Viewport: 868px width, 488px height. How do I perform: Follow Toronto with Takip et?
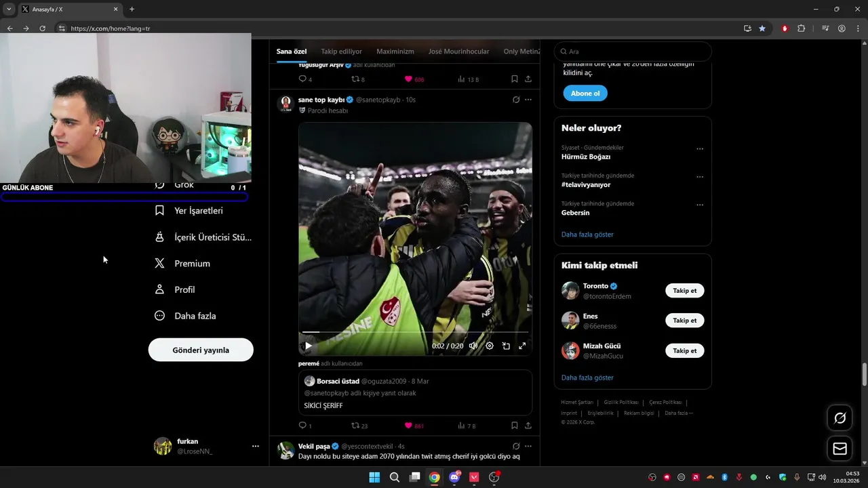(x=684, y=291)
